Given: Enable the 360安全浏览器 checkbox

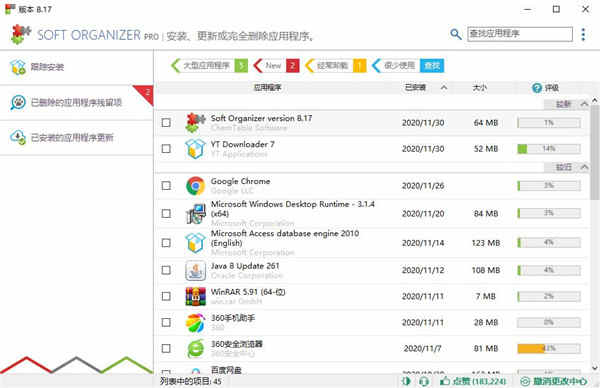Looking at the screenshot, I should [166, 348].
